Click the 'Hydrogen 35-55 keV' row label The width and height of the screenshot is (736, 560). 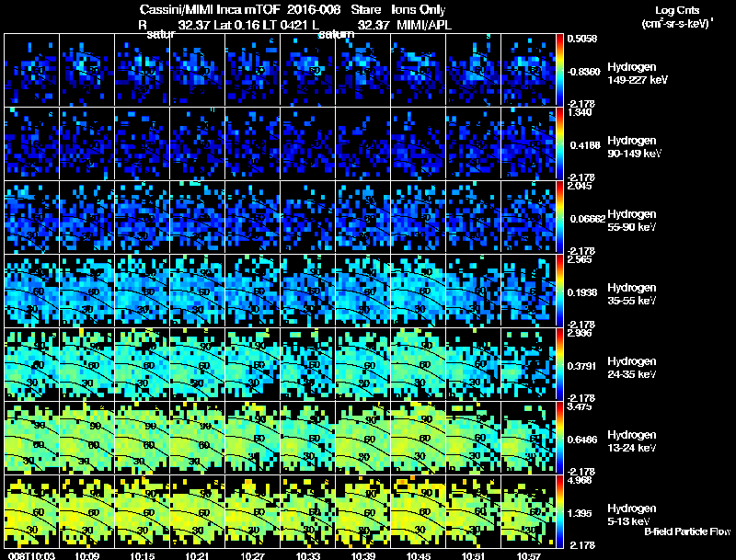coord(632,294)
